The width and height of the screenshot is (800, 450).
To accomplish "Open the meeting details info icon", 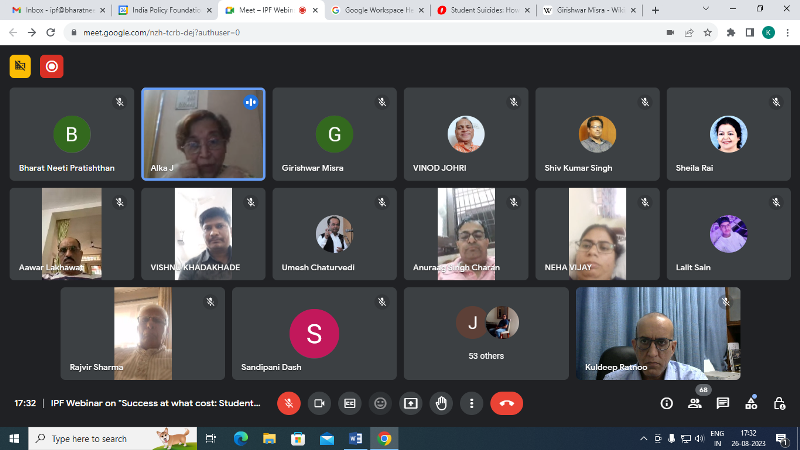I will pyautogui.click(x=667, y=403).
